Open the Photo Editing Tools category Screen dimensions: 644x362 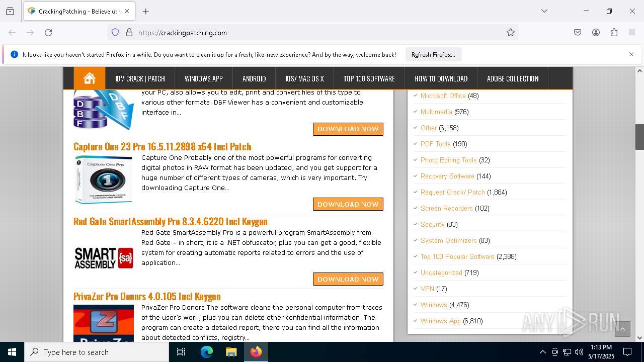(449, 160)
